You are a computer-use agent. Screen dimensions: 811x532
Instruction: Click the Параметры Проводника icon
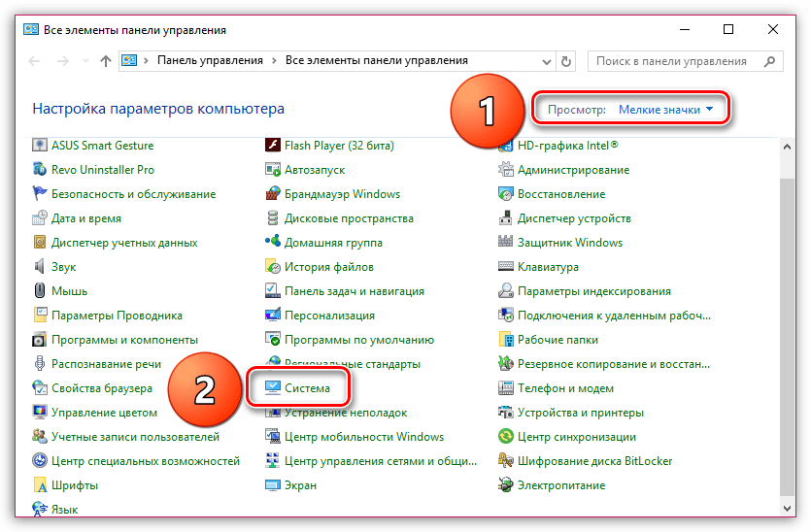[x=40, y=316]
